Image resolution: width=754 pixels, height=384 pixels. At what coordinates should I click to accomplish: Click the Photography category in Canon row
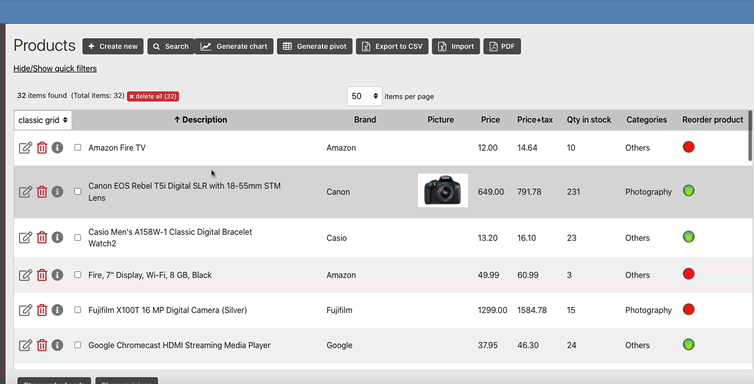tap(648, 192)
